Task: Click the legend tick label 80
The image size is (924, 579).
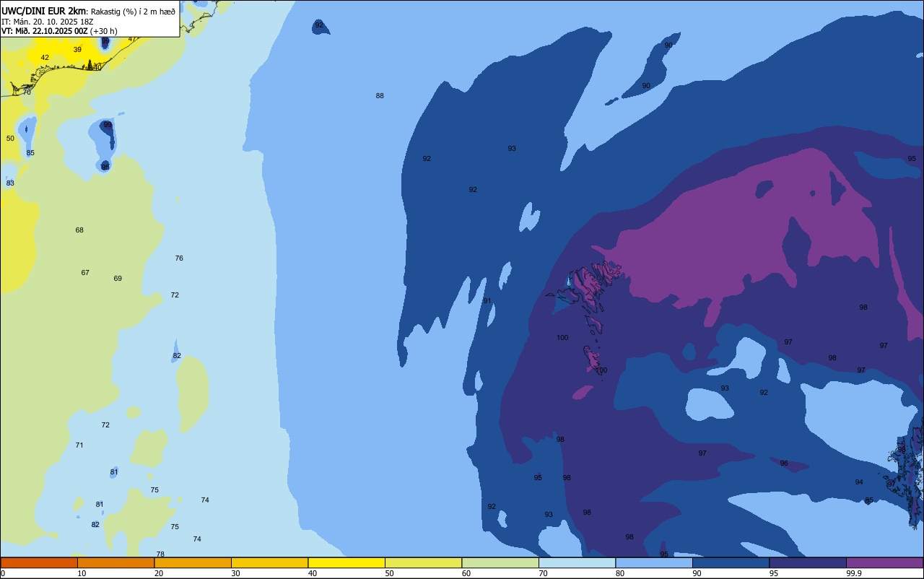Action: [x=619, y=573]
